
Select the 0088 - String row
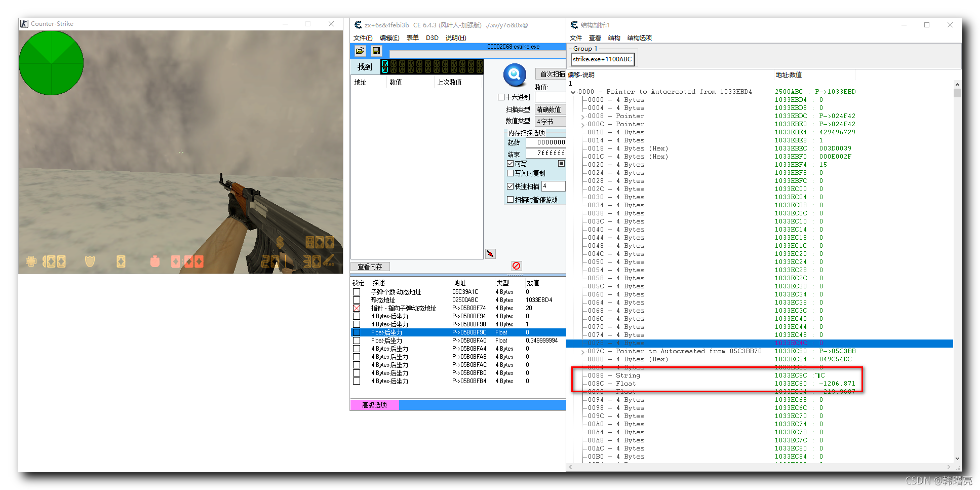coord(760,375)
